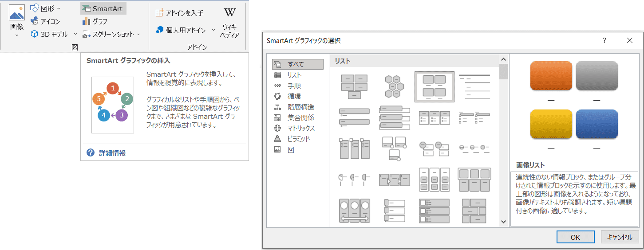Open the dialog help question mark
Image resolution: width=644 pixels, height=250 pixels.
click(604, 40)
